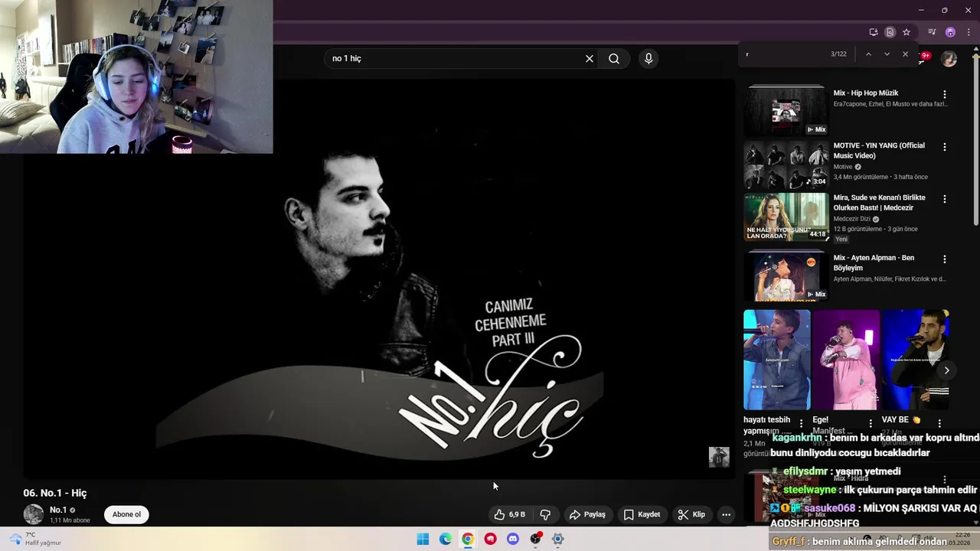This screenshot has width=980, height=551.
Task: Click the page search icon in address bar
Action: tap(890, 32)
